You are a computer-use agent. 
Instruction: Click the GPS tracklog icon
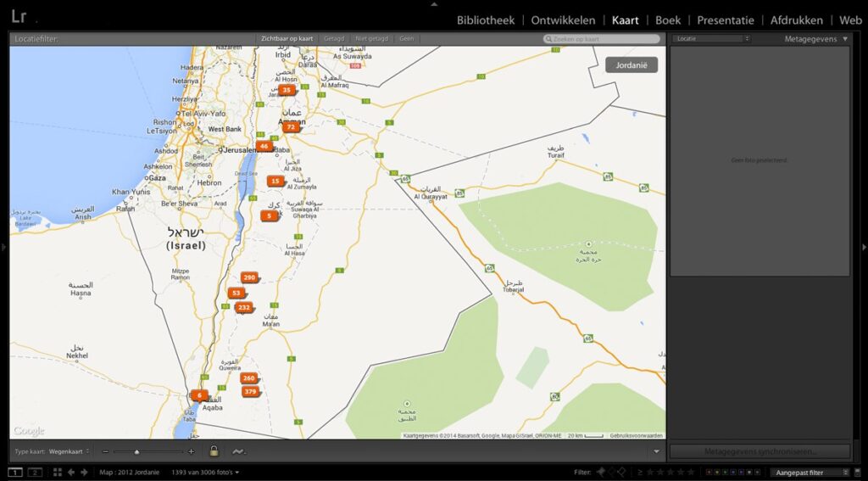coord(238,451)
